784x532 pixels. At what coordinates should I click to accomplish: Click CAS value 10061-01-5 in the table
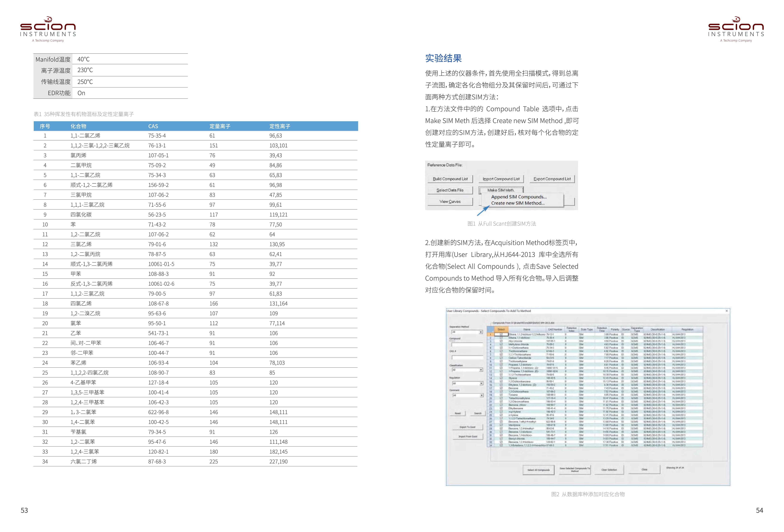pyautogui.click(x=161, y=264)
